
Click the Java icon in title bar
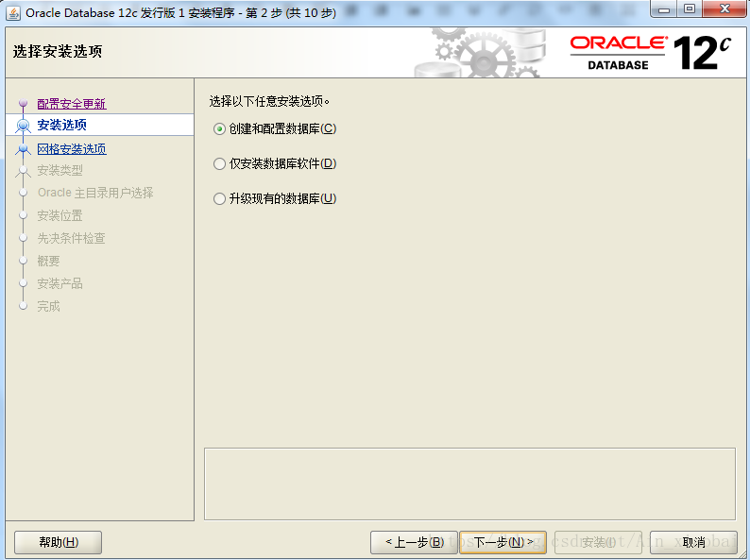(13, 13)
